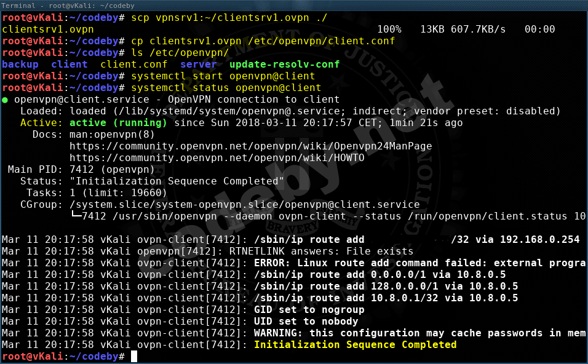Click yellow 'Initialization Sequence Completed' log message
The height and width of the screenshot is (364, 588).
355,345
